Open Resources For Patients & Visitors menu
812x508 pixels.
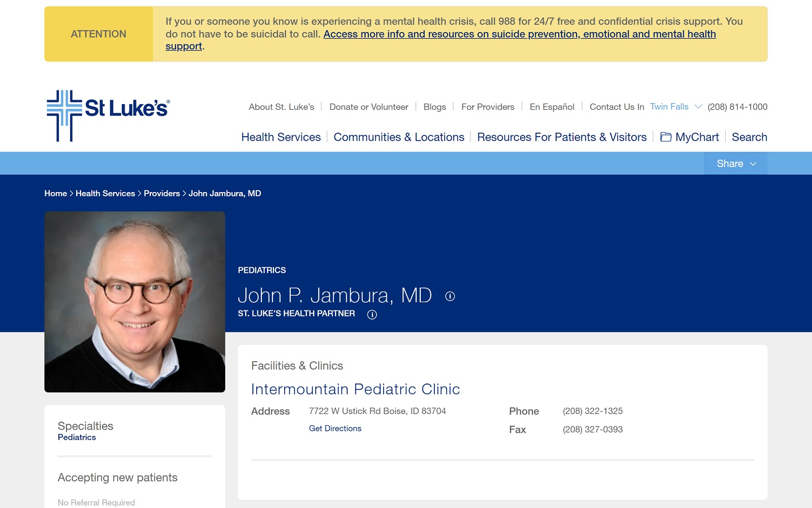[562, 137]
